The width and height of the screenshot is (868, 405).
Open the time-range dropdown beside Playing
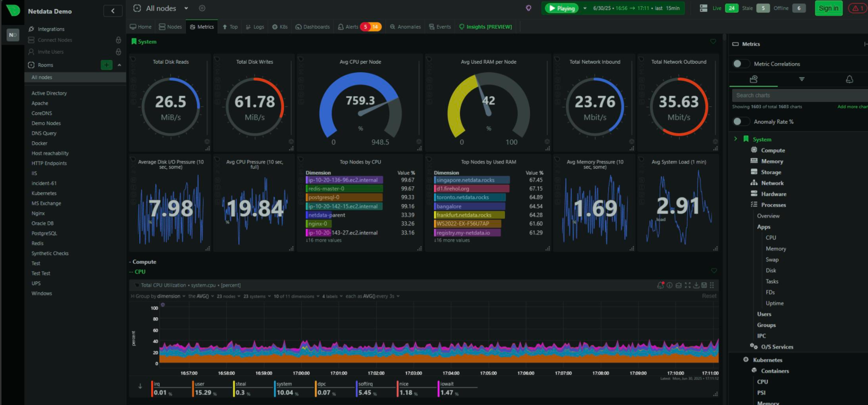coord(585,8)
